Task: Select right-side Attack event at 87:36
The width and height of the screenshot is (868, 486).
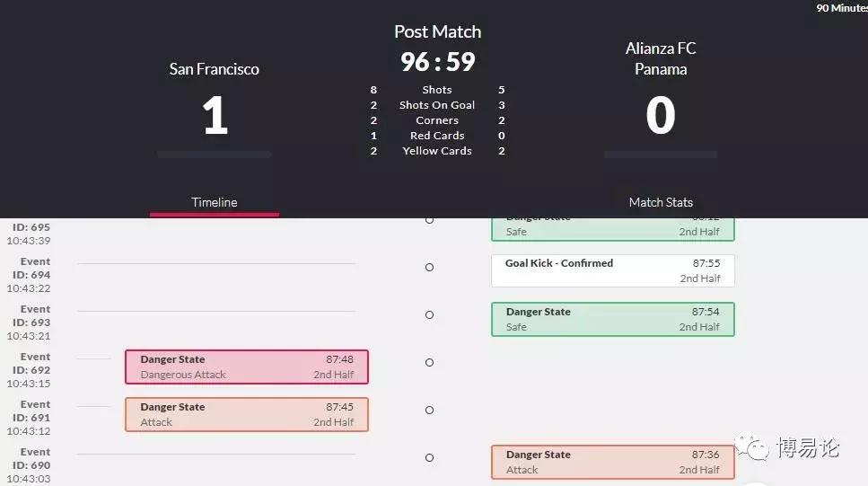Action: [x=612, y=462]
